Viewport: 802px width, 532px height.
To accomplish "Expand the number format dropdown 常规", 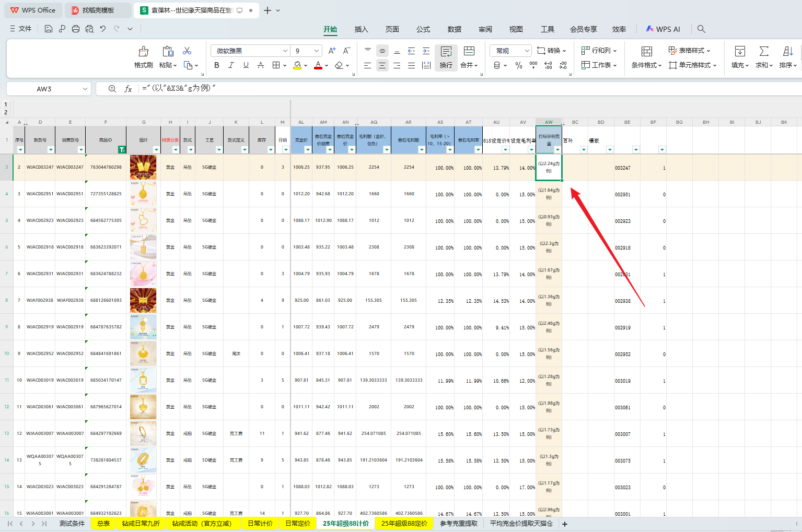I will tap(527, 51).
